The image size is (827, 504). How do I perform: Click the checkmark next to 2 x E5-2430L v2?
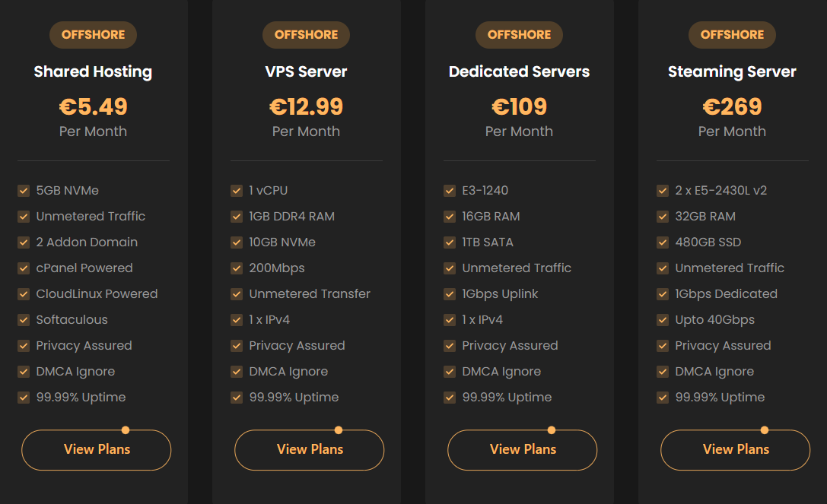click(x=663, y=191)
